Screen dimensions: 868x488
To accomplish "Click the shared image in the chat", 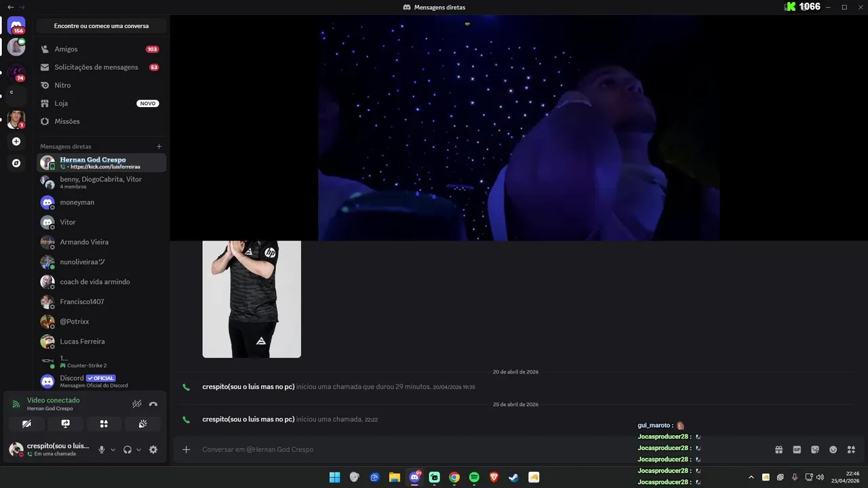I will 252,299.
